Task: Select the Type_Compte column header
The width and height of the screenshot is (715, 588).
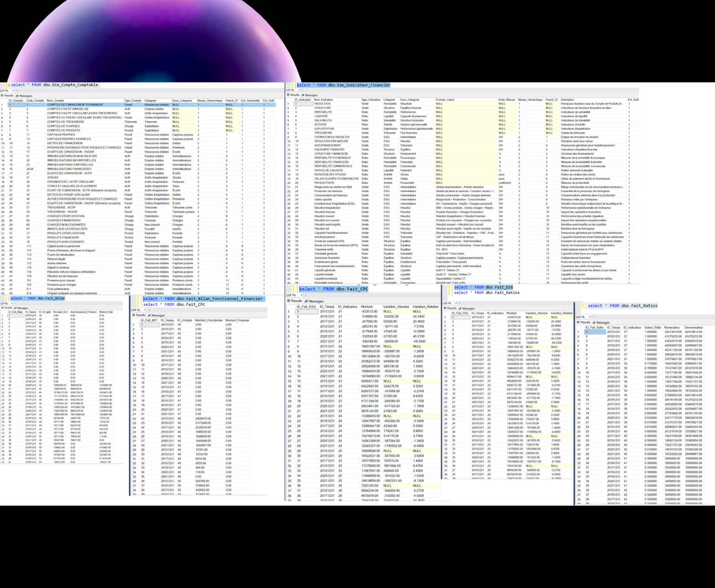Action: point(132,100)
